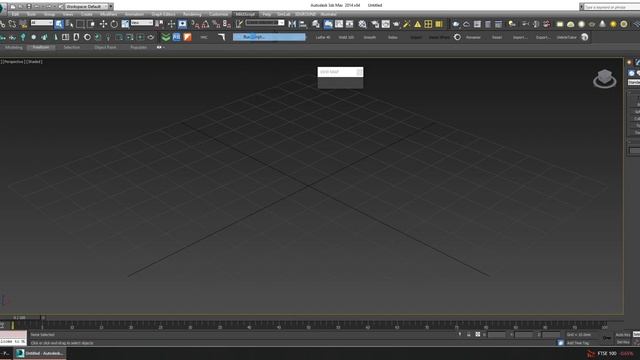
Task: Open the Render Setup dialog
Action: click(375, 24)
